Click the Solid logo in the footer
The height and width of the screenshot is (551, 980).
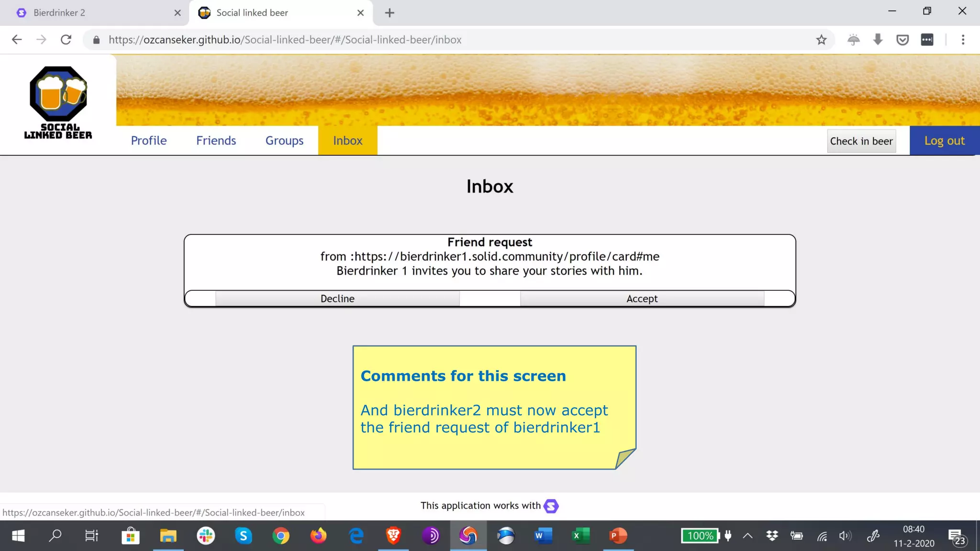coord(551,506)
